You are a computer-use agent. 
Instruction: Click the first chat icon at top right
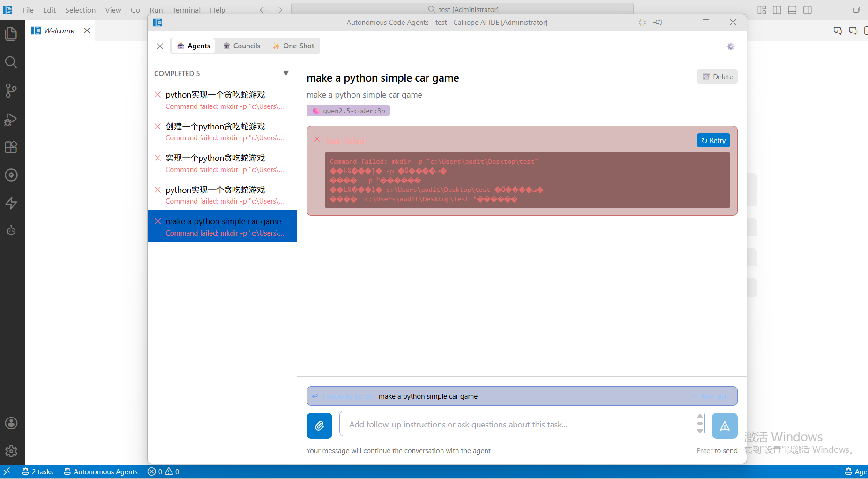coord(838,31)
